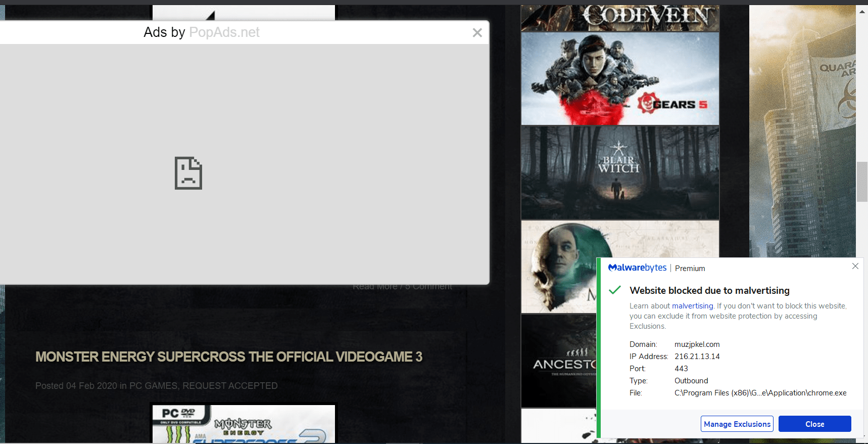Dismiss Malwarebytes notification with the X

click(x=855, y=266)
